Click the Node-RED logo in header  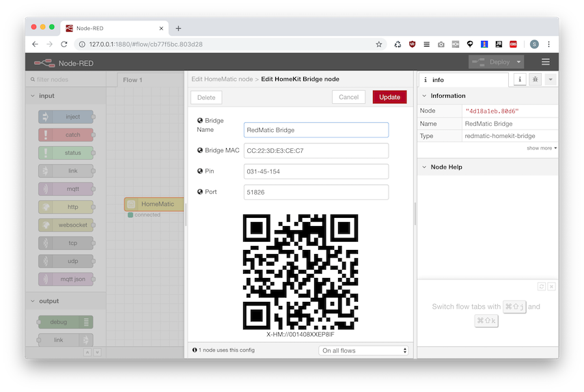[45, 63]
